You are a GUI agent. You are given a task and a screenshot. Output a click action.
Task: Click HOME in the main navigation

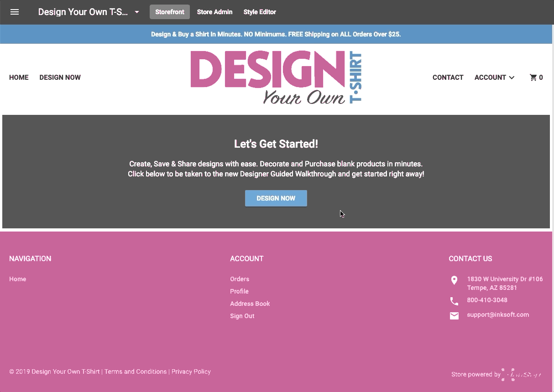pyautogui.click(x=19, y=77)
